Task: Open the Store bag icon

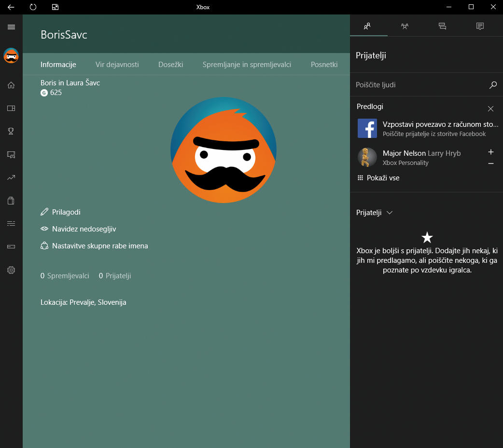Action: [11, 201]
